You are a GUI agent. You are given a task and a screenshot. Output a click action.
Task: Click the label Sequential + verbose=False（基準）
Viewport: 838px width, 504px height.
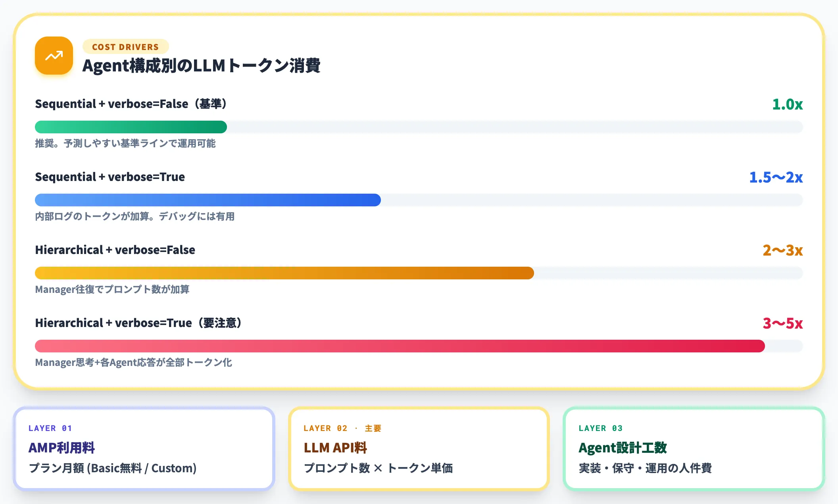pyautogui.click(x=131, y=104)
